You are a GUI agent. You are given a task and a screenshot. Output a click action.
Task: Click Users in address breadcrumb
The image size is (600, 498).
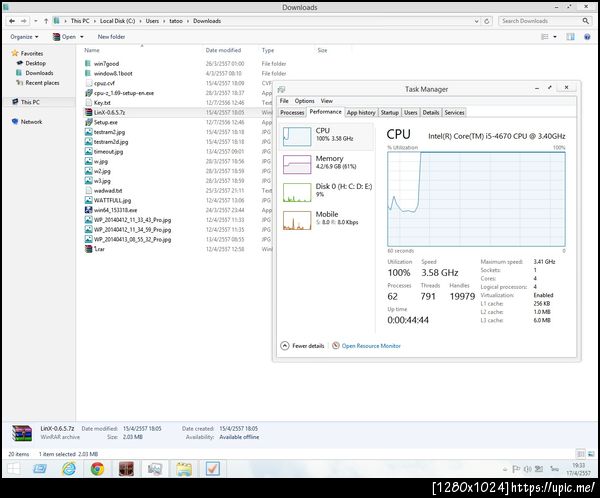click(152, 21)
